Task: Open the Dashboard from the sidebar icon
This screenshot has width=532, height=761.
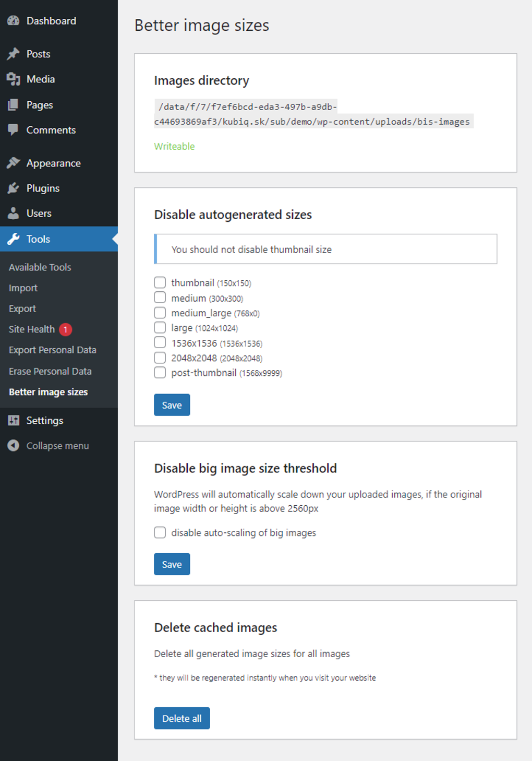Action: pos(13,21)
